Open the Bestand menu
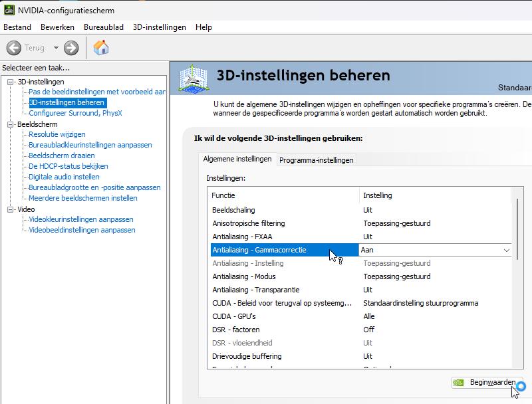Image resolution: width=532 pixels, height=404 pixels. (x=17, y=27)
